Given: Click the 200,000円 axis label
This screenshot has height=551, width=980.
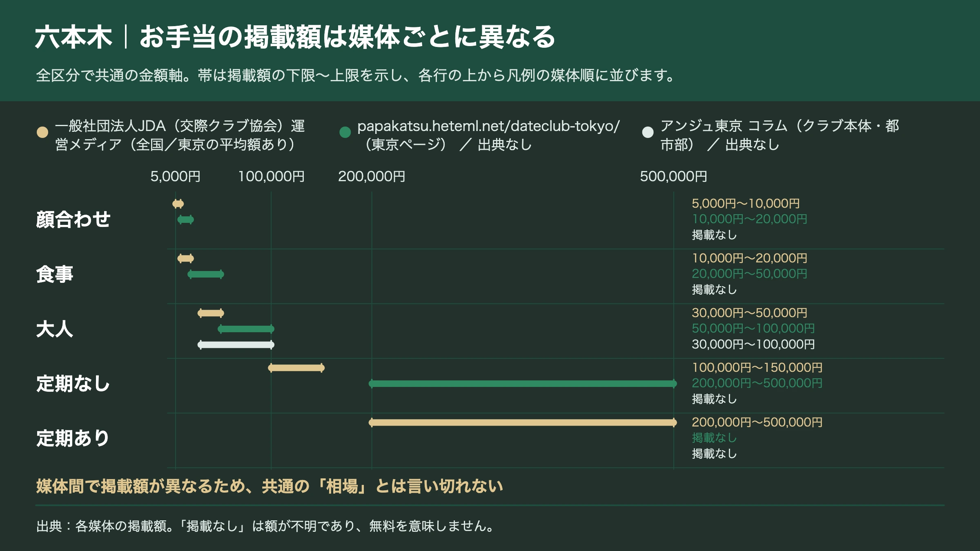Looking at the screenshot, I should pyautogui.click(x=372, y=176).
